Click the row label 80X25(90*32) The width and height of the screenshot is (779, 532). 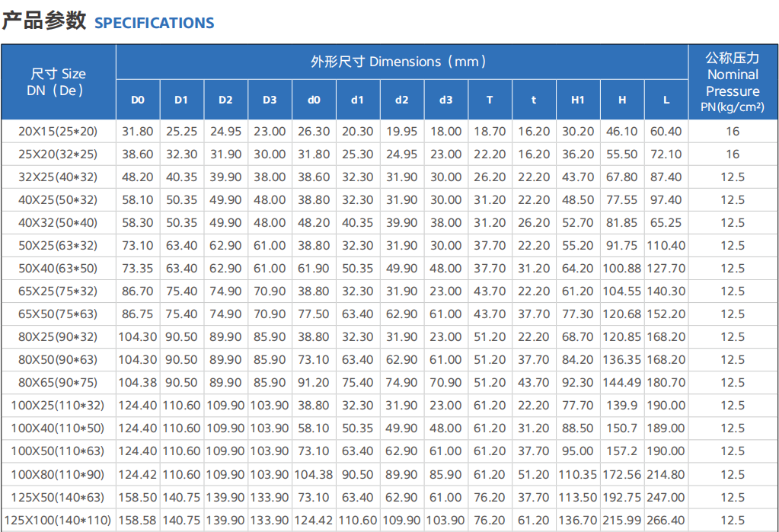pyautogui.click(x=58, y=337)
